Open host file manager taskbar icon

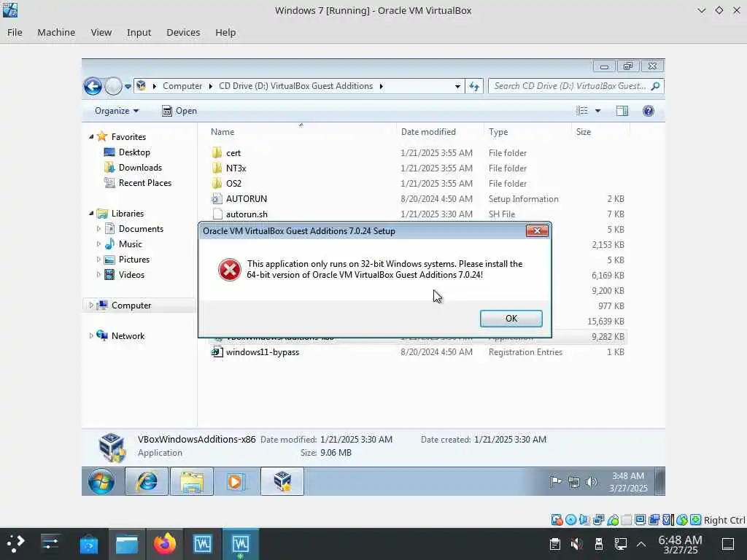tap(127, 544)
